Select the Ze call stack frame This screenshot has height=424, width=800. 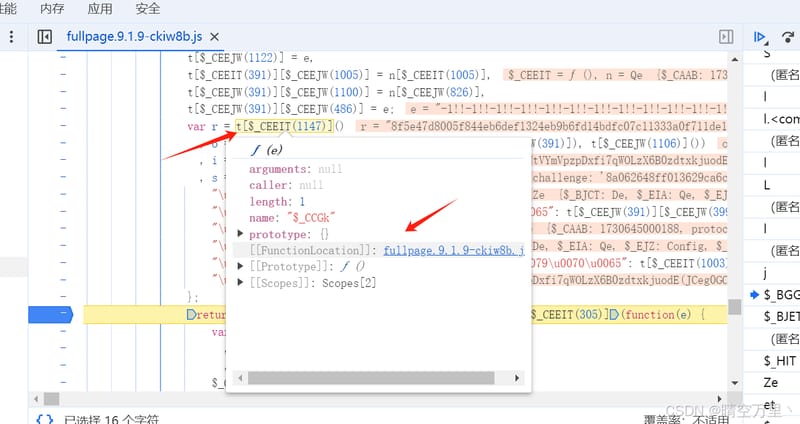tap(770, 383)
